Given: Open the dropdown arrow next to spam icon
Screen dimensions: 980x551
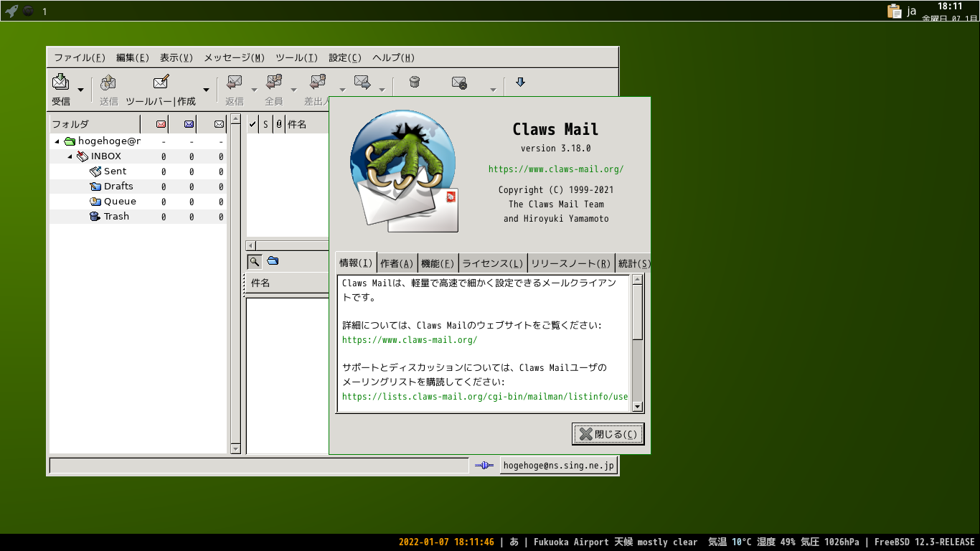Looking at the screenshot, I should (493, 90).
